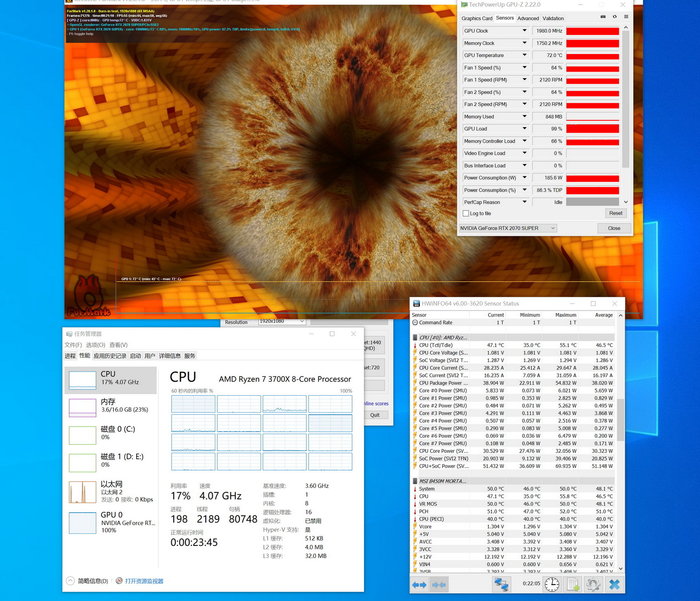Open Memory Clock sensor dropdown arrow
700x601 pixels.
[x=525, y=43]
